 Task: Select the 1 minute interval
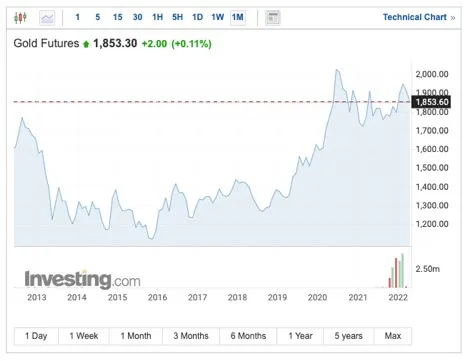pos(78,17)
